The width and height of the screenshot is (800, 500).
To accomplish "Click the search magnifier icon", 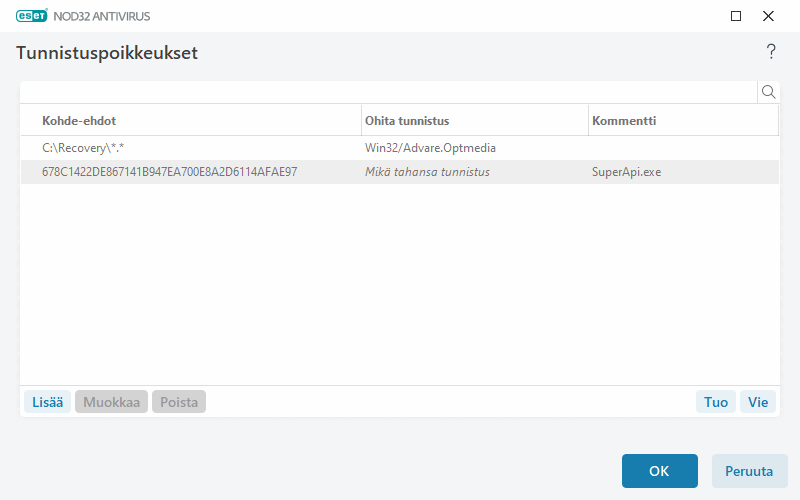I will (x=769, y=92).
